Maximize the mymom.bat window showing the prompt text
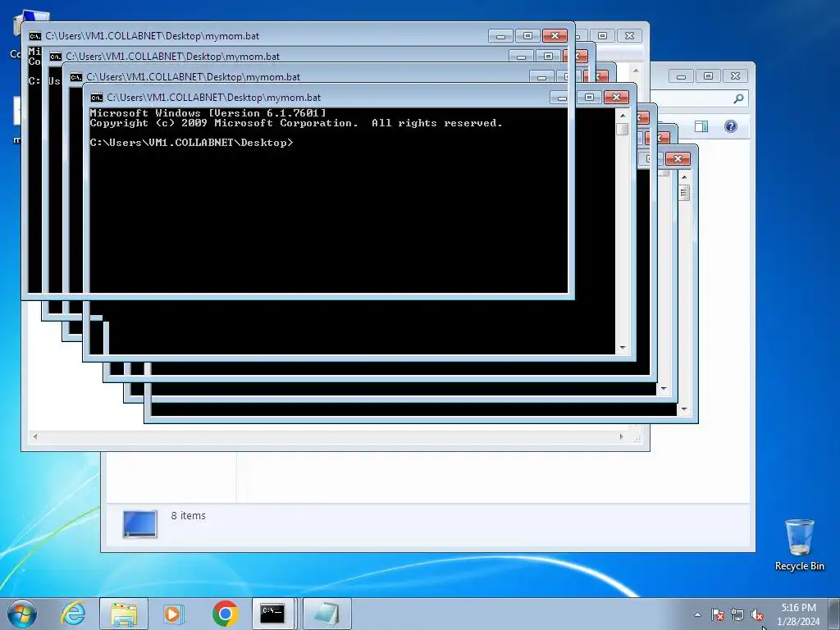Image resolution: width=840 pixels, height=630 pixels. pos(589,97)
